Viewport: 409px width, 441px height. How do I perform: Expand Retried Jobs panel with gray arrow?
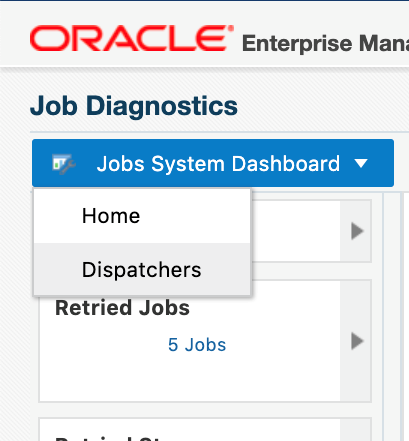(x=357, y=341)
